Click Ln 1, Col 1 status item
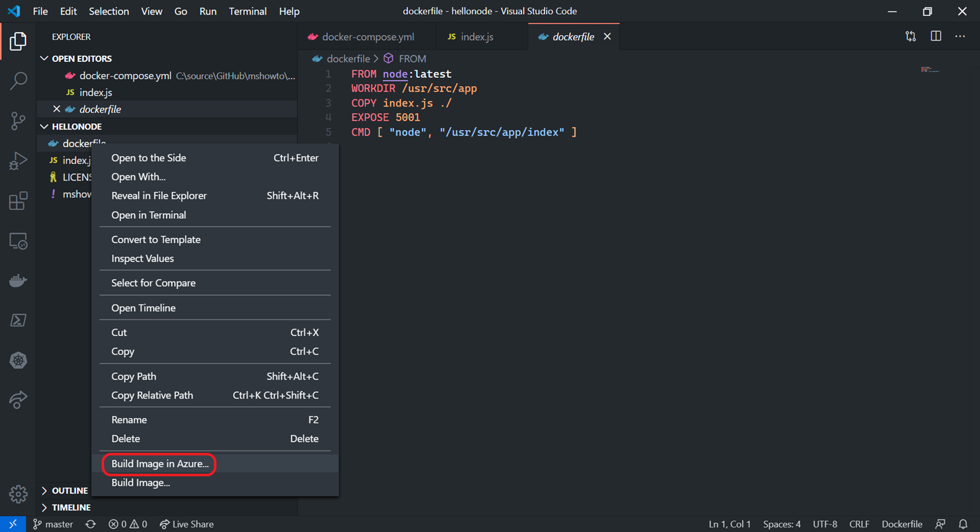Screen dimensions: 980x532 coord(730,524)
